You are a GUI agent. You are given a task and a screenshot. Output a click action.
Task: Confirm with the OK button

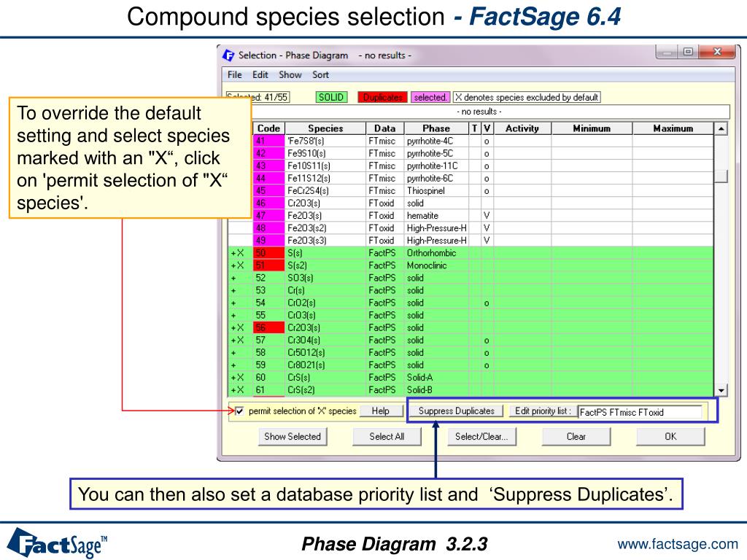point(670,437)
